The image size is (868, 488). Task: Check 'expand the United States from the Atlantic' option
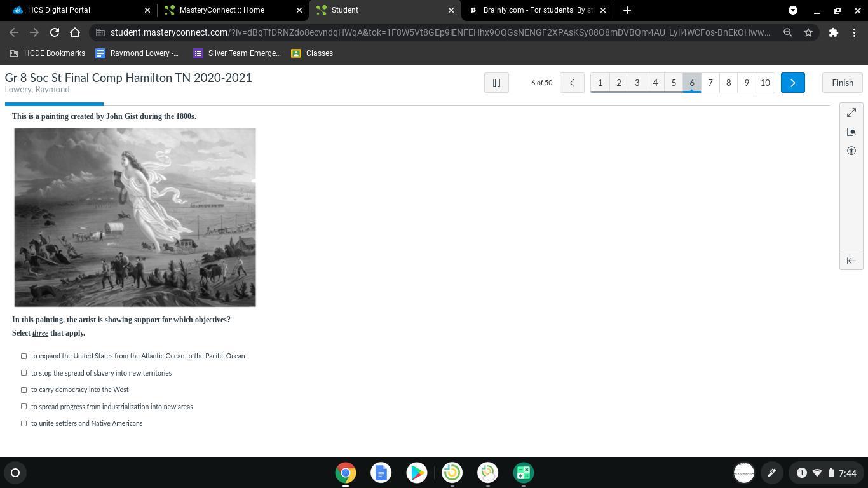pos(24,356)
